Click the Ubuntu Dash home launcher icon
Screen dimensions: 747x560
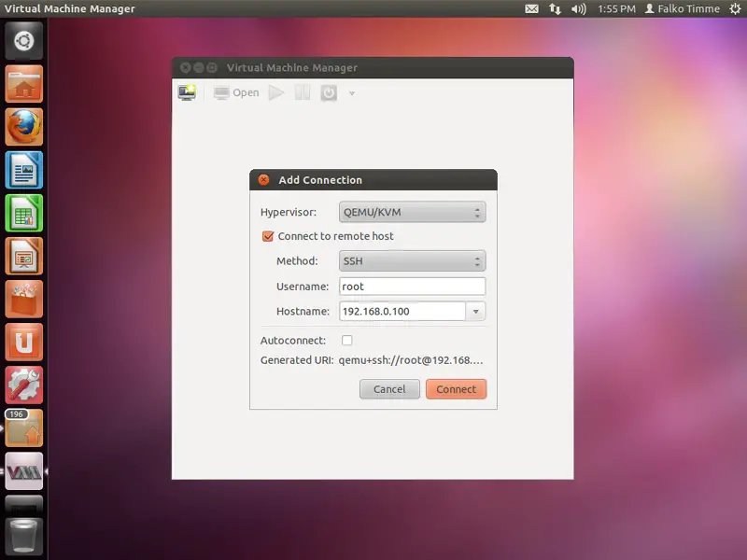(x=24, y=41)
